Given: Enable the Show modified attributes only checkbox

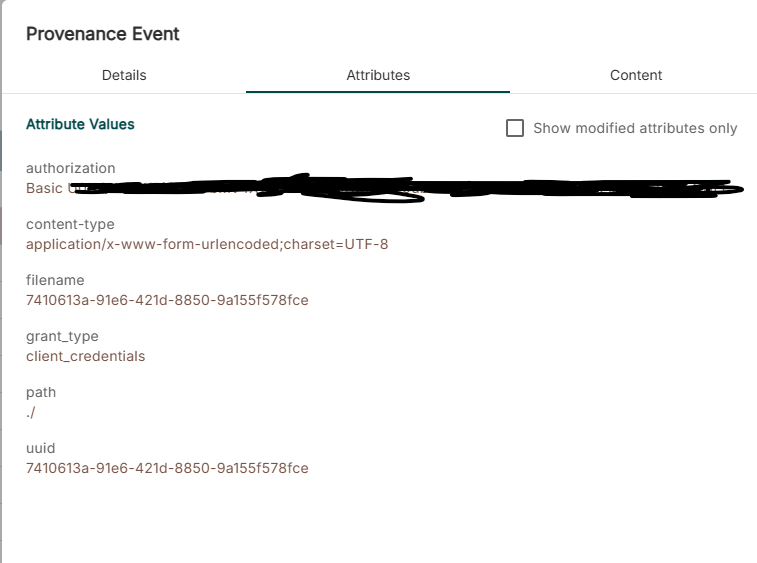Looking at the screenshot, I should coord(515,128).
